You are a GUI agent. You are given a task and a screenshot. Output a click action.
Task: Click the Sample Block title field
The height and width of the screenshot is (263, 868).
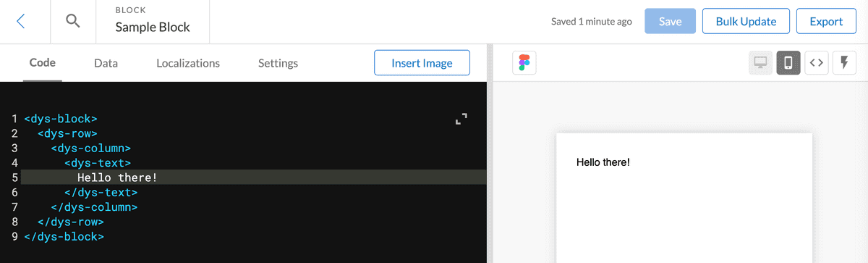tap(153, 28)
